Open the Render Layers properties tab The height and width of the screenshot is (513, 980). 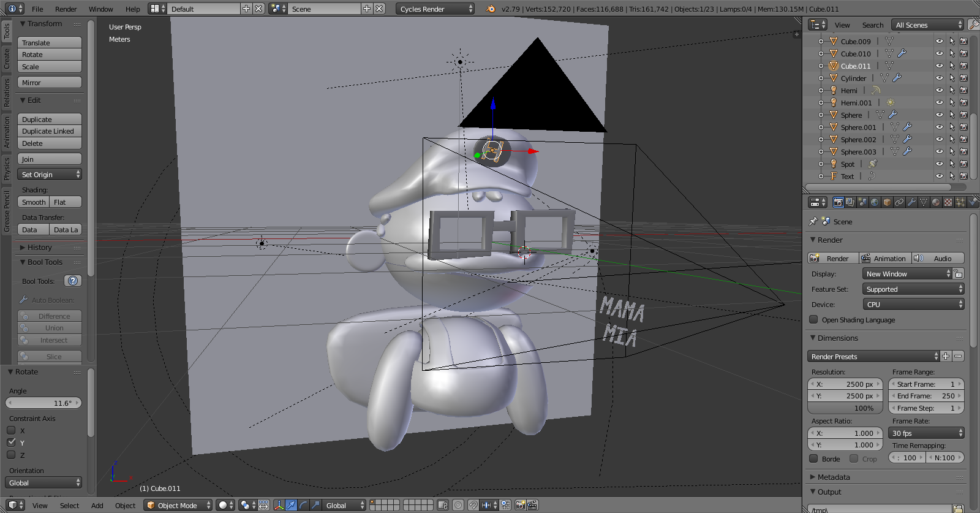coord(850,202)
